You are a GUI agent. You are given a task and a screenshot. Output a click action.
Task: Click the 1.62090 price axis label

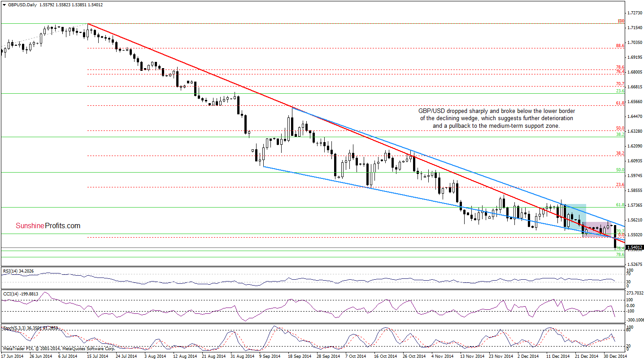(634, 146)
